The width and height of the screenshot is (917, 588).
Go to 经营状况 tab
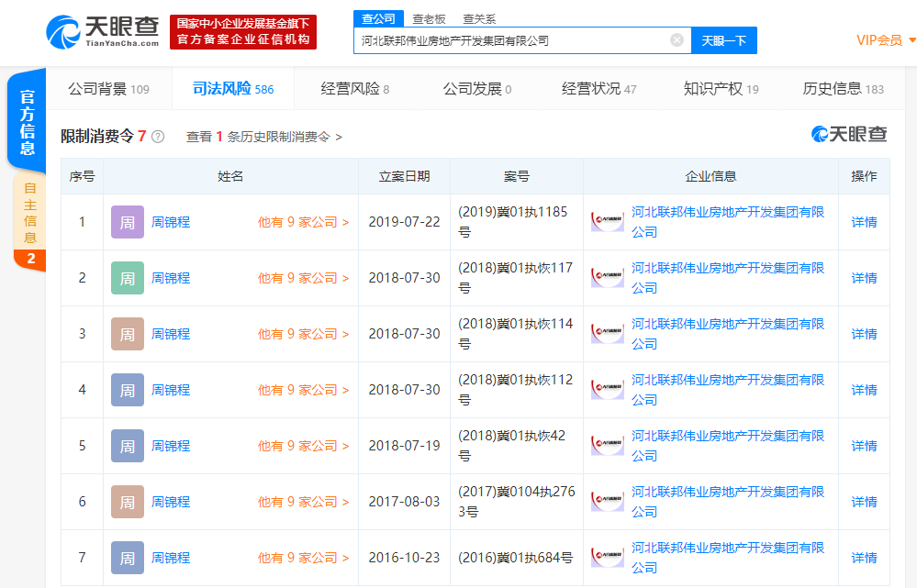pyautogui.click(x=598, y=89)
